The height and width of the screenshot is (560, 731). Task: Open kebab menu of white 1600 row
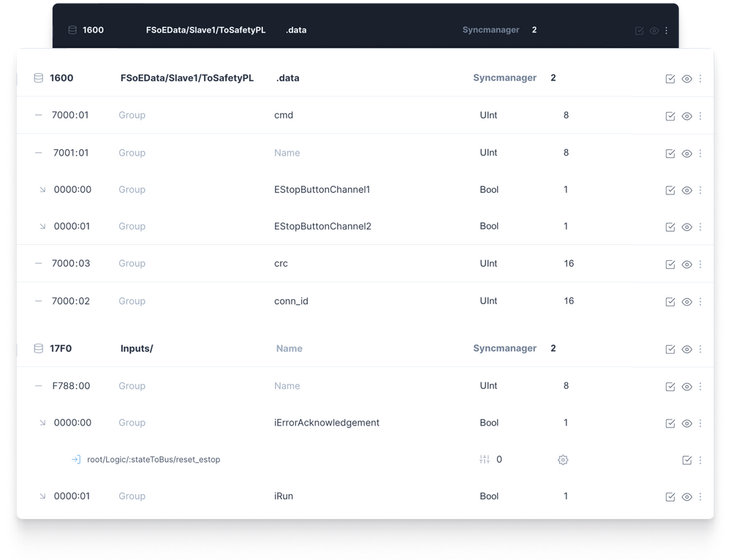tap(700, 79)
